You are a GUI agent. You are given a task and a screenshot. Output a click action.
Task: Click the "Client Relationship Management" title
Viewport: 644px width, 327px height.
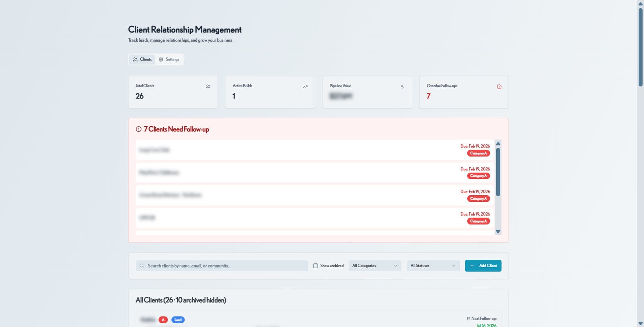point(185,29)
